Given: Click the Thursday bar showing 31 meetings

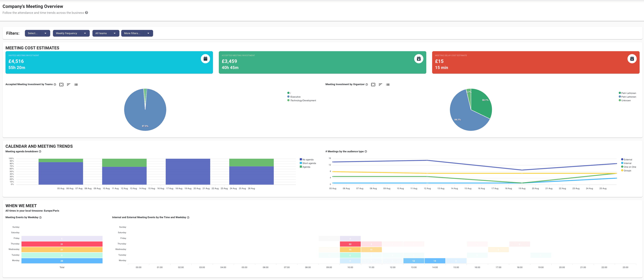Looking at the screenshot, I should [62, 244].
